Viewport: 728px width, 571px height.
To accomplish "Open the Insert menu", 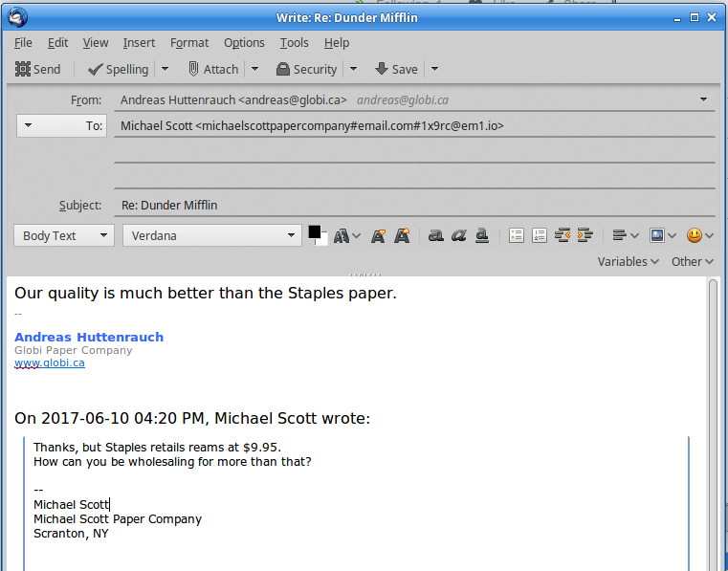I will pyautogui.click(x=140, y=43).
